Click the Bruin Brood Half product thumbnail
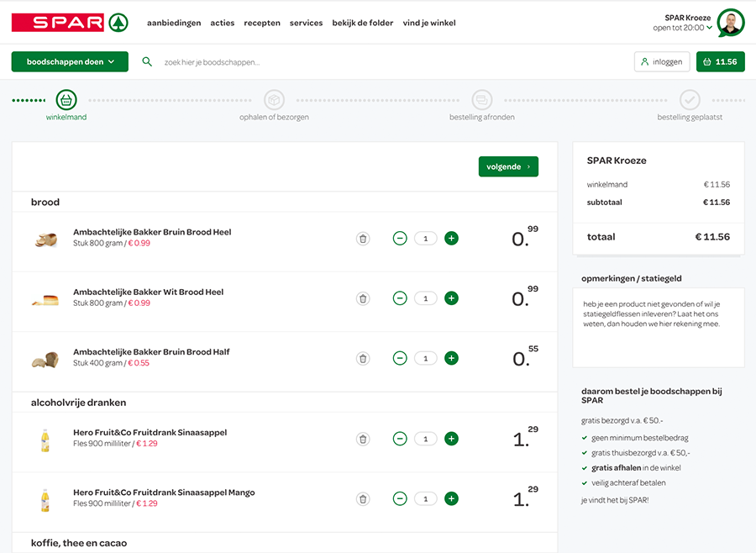The height and width of the screenshot is (553, 756). coord(45,360)
